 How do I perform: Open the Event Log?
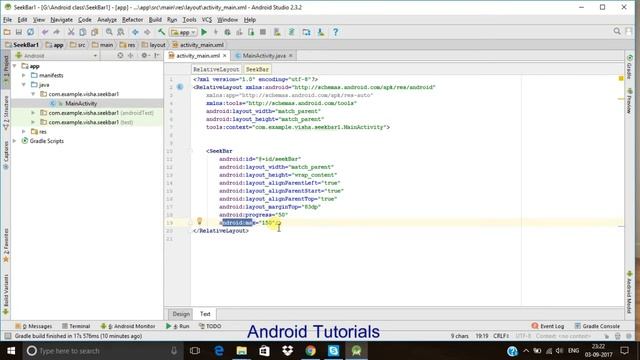coord(548,326)
